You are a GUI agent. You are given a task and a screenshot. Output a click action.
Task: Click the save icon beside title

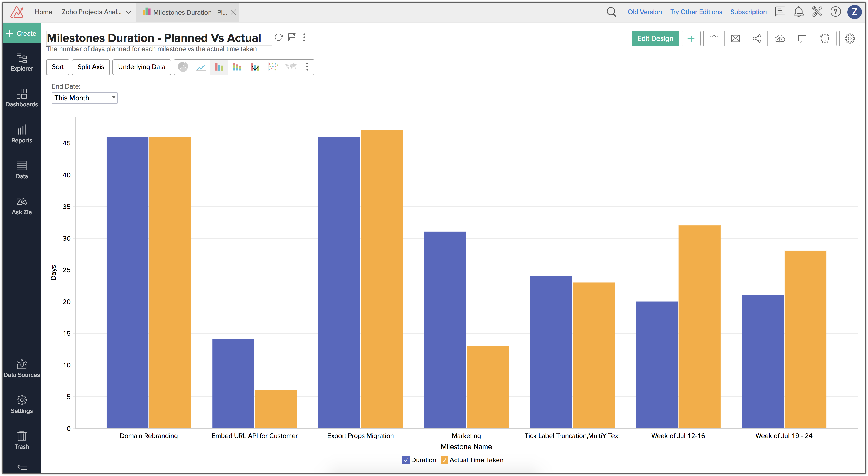[292, 37]
